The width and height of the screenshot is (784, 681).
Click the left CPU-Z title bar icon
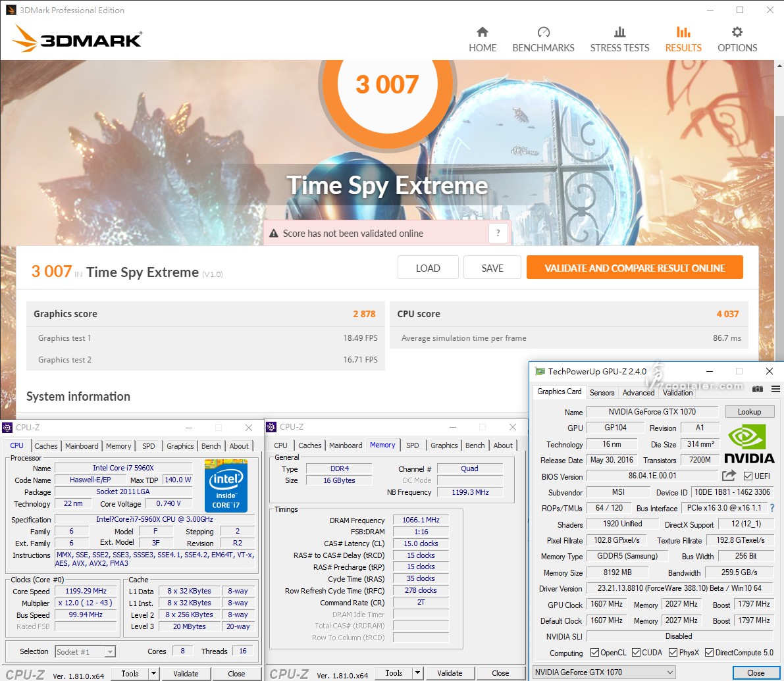[7, 427]
